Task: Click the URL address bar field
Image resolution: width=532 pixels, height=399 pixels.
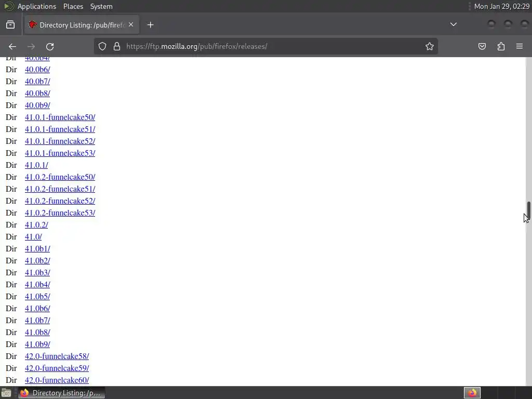Action: tap(267, 46)
